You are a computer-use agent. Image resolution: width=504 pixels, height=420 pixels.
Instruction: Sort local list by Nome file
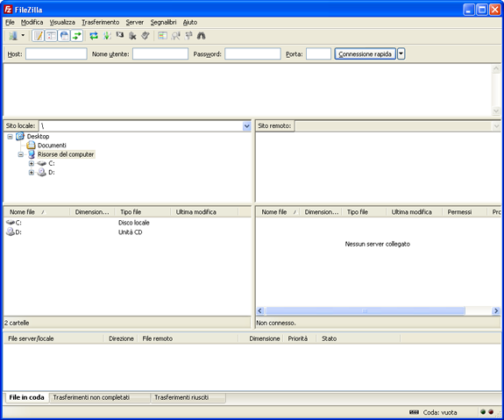[x=37, y=212]
